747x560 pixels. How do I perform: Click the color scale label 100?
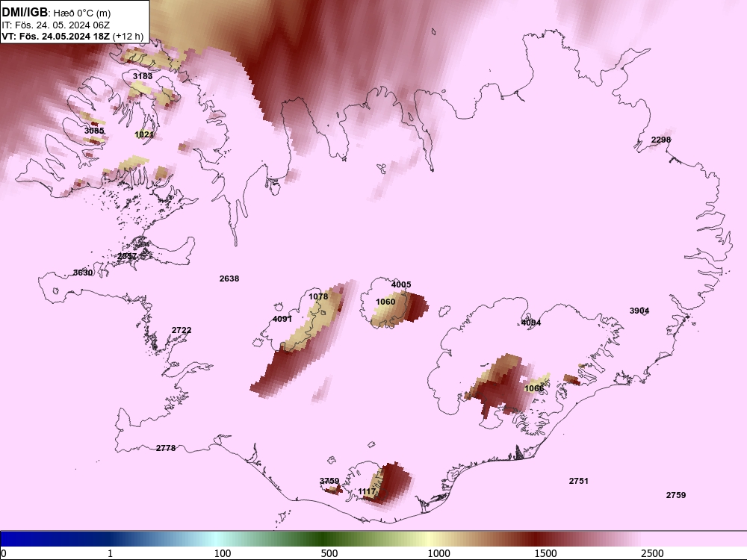[223, 553]
